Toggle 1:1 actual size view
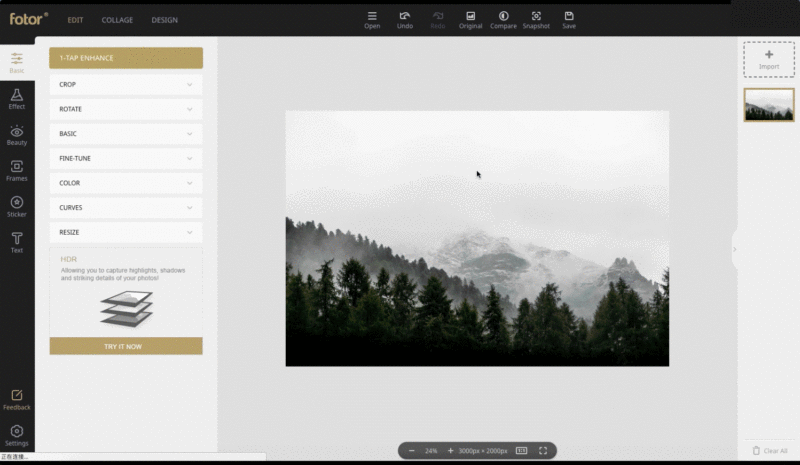This screenshot has height=465, width=800. point(522,451)
